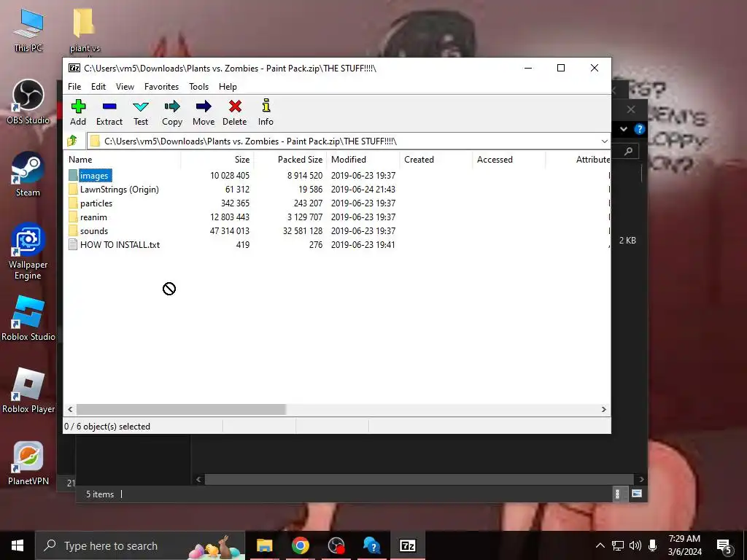The height and width of the screenshot is (560, 747).
Task: Open Roblox Player desktop shortcut
Action: [28, 391]
